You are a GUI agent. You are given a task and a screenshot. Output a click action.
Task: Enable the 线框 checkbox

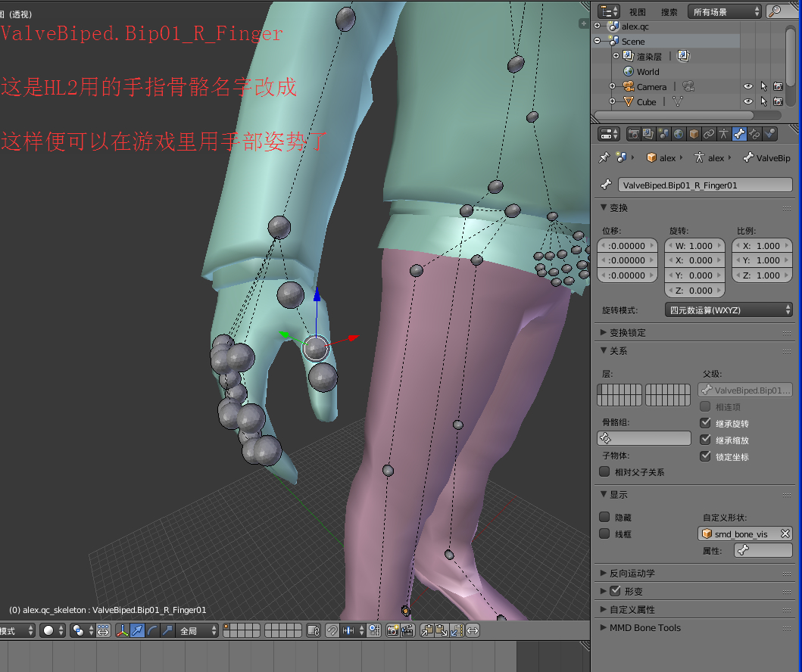pyautogui.click(x=604, y=534)
